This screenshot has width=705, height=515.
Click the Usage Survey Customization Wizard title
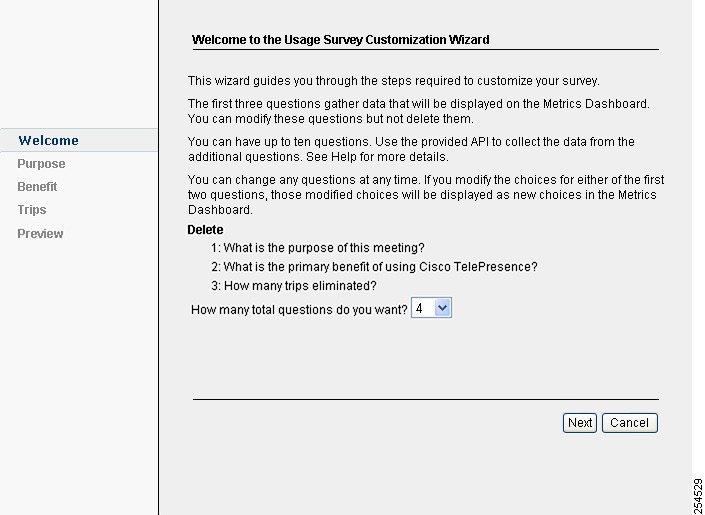pos(340,40)
